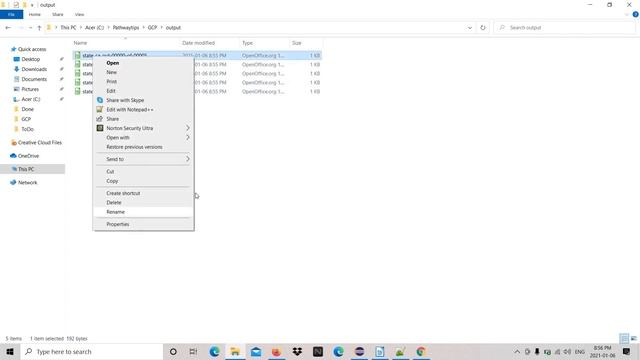This screenshot has width=640, height=360.
Task: Open the Windows Start menu
Action: [x=10, y=351]
